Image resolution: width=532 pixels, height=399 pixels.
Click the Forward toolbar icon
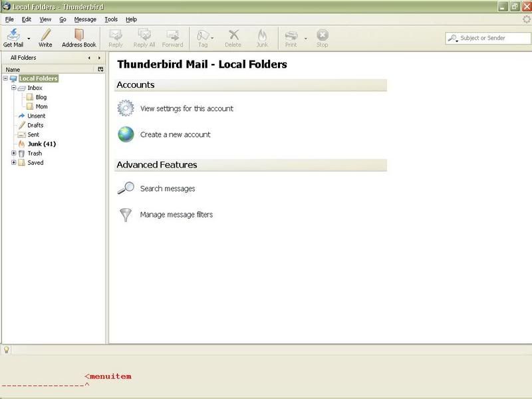[x=173, y=35]
